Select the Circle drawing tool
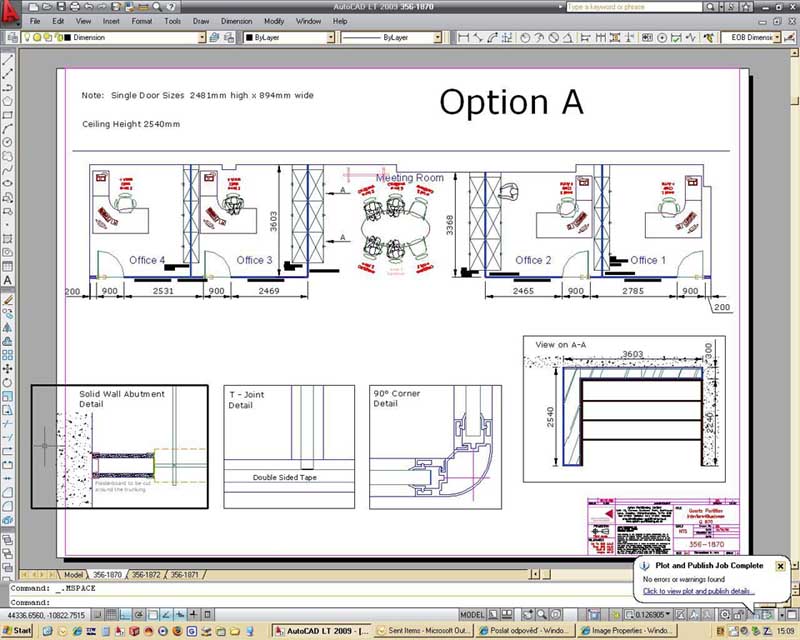Image resolution: width=800 pixels, height=640 pixels. [8, 142]
